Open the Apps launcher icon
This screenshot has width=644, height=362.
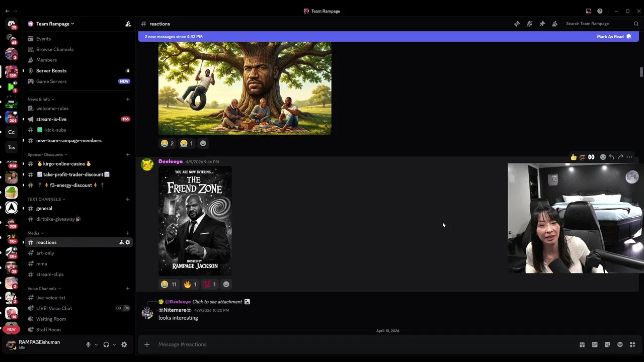[632, 344]
